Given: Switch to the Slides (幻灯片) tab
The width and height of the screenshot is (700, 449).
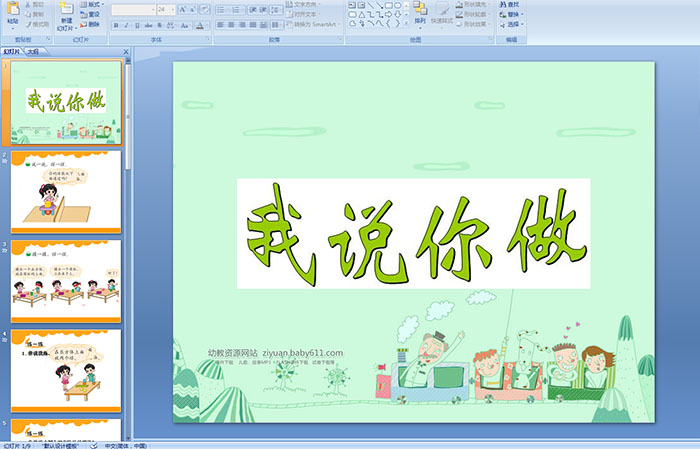Looking at the screenshot, I should point(11,52).
